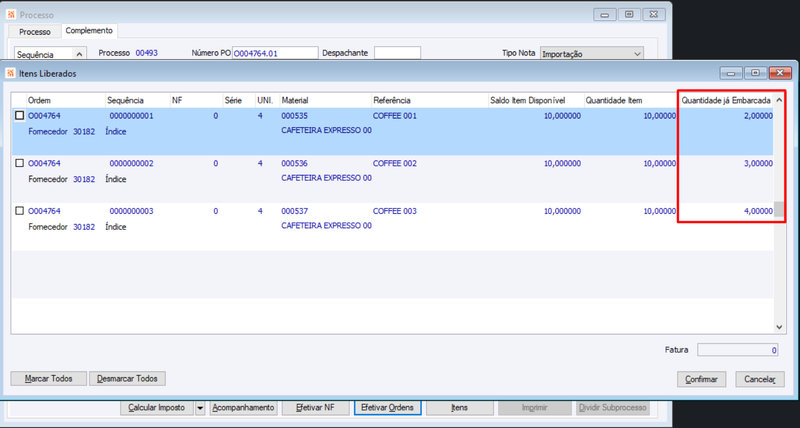Image resolution: width=800 pixels, height=428 pixels.
Task: Check the row for sequence 0000000001
Action: pos(19,116)
